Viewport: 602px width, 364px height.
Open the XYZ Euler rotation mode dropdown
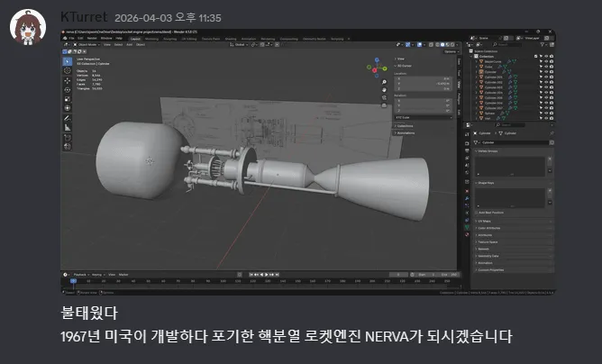point(424,117)
